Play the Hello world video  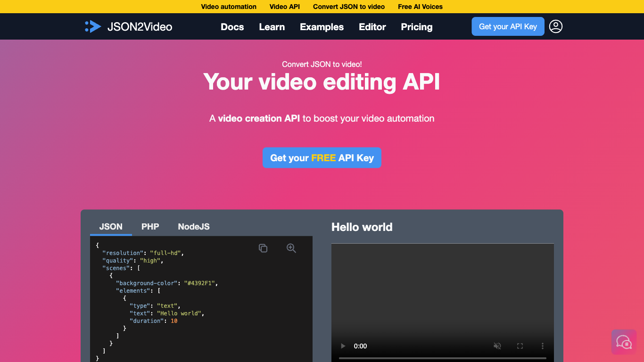pyautogui.click(x=343, y=346)
